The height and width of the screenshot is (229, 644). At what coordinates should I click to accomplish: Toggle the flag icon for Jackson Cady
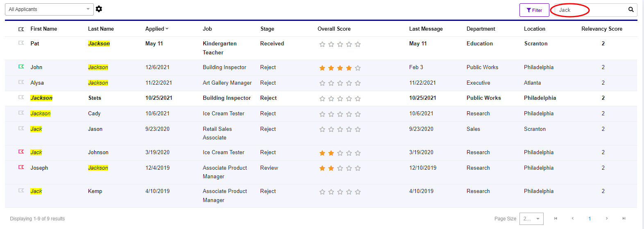21,113
